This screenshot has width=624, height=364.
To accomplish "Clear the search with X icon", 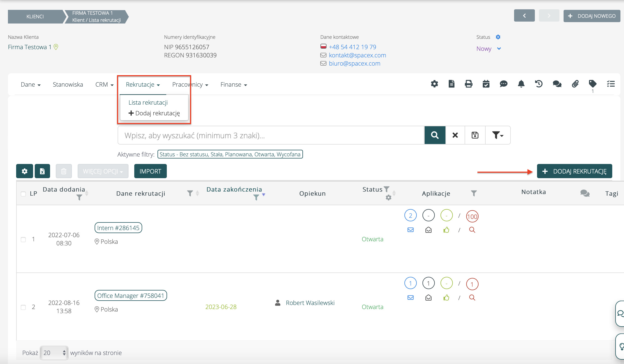I will click(455, 135).
